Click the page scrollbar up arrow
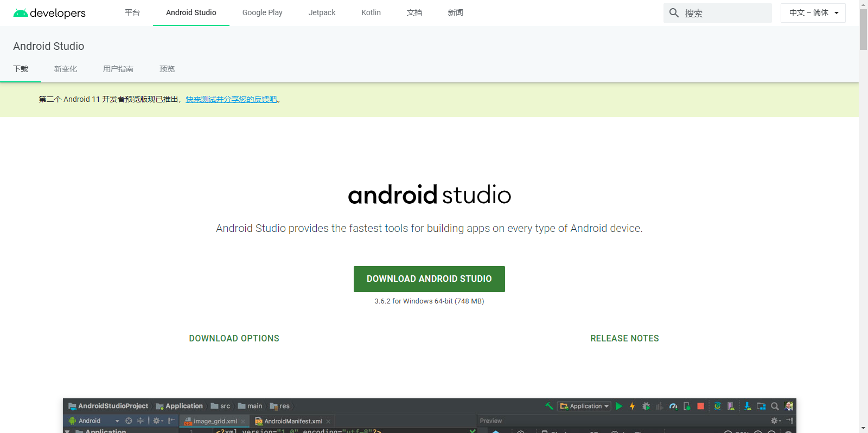The width and height of the screenshot is (868, 433). [x=863, y=4]
